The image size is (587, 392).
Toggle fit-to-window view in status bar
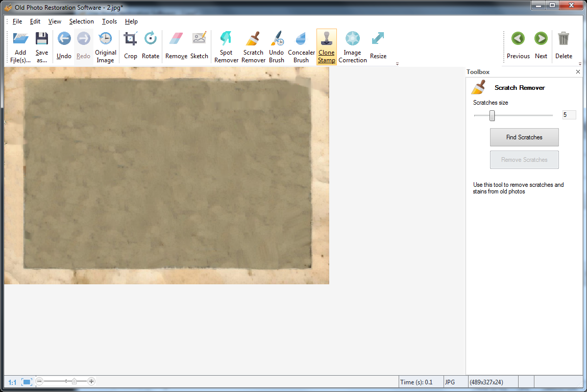coord(27,382)
